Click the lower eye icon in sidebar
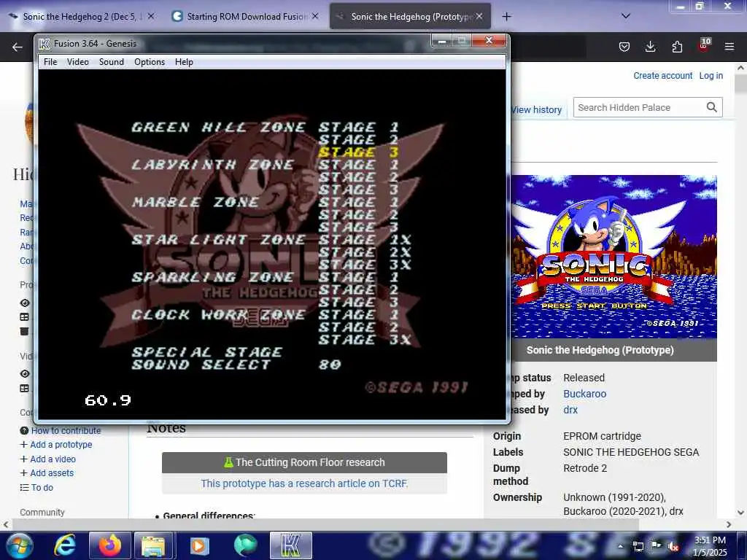The image size is (747, 560). (x=25, y=374)
